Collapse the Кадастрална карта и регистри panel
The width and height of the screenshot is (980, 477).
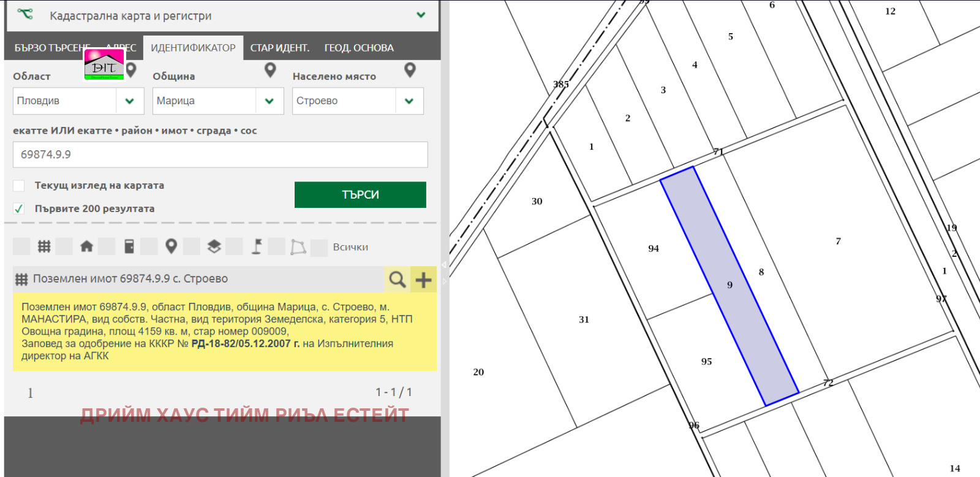point(421,15)
